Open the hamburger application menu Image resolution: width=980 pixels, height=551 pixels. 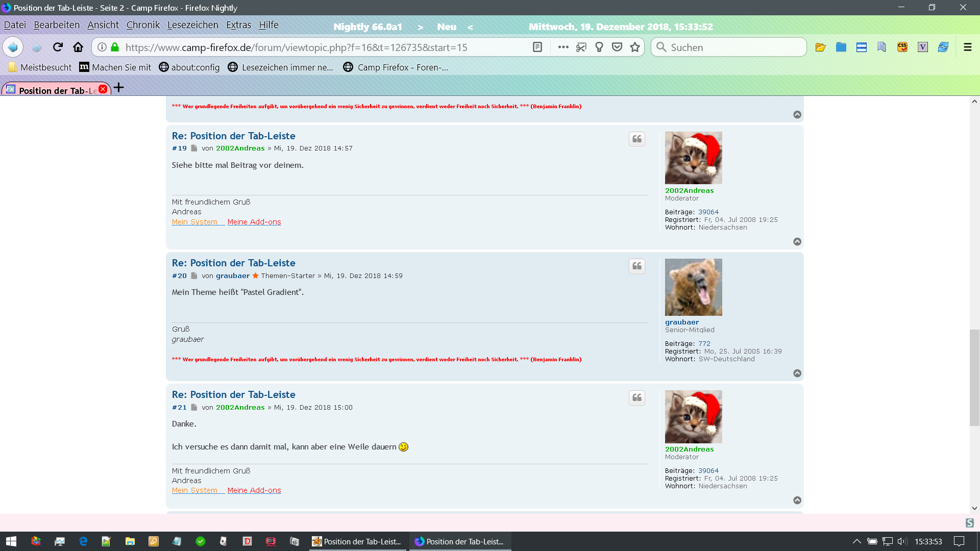[x=967, y=47]
